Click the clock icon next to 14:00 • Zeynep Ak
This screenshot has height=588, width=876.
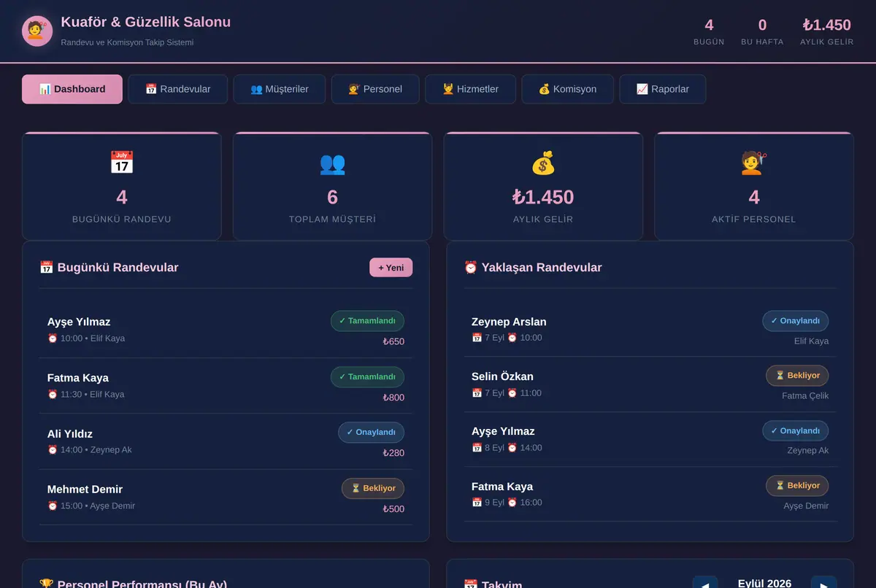[53, 450]
